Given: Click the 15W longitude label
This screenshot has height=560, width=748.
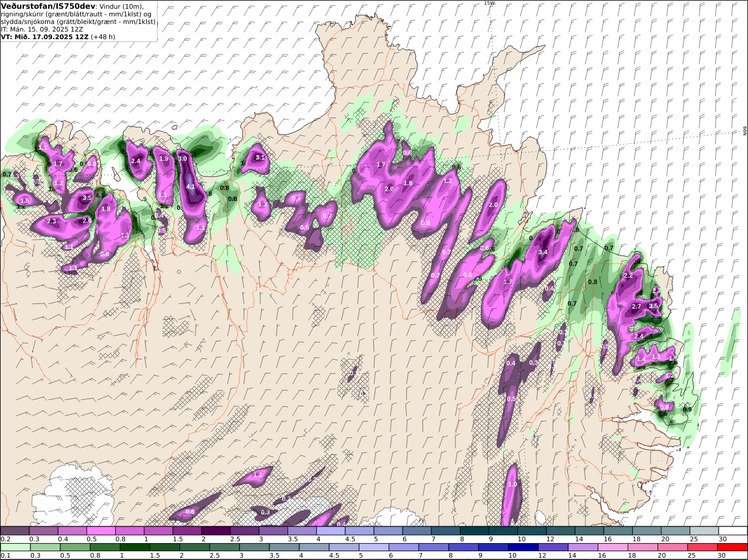Looking at the screenshot, I should point(489,3).
